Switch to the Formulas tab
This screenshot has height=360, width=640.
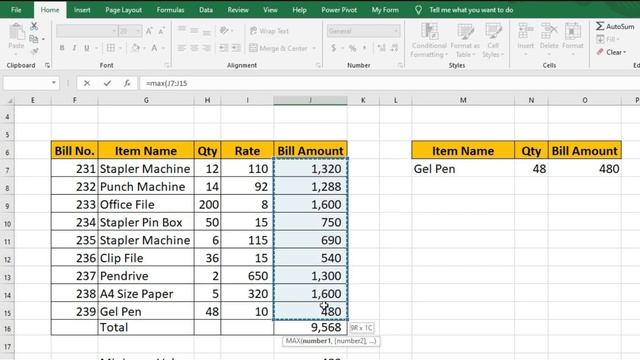click(x=170, y=10)
